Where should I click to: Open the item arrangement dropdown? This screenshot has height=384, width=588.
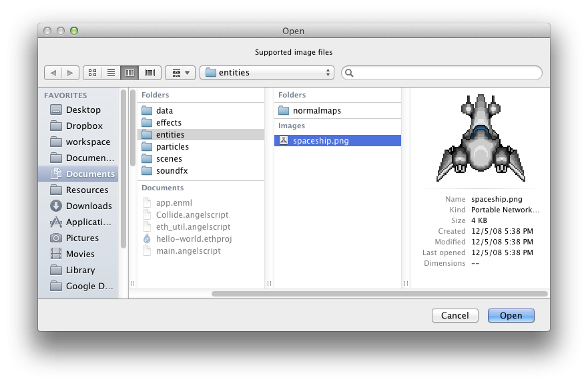180,72
